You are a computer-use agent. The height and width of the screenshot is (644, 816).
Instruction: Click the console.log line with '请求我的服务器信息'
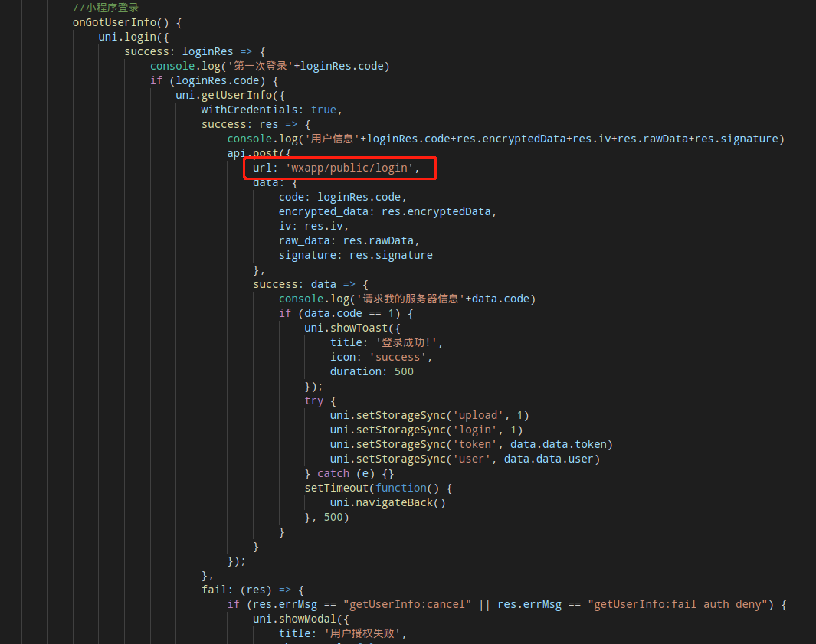407,299
